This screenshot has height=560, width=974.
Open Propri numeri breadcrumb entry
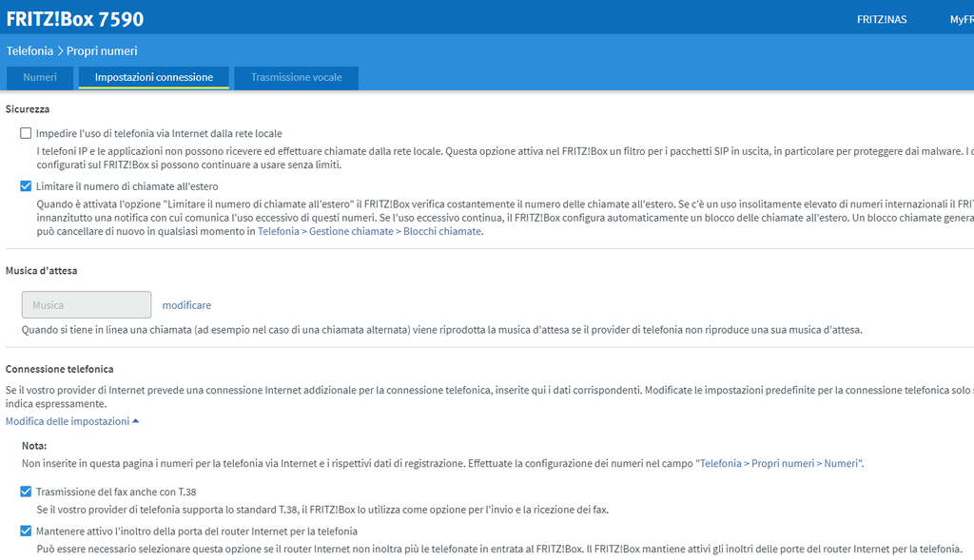[x=102, y=51]
